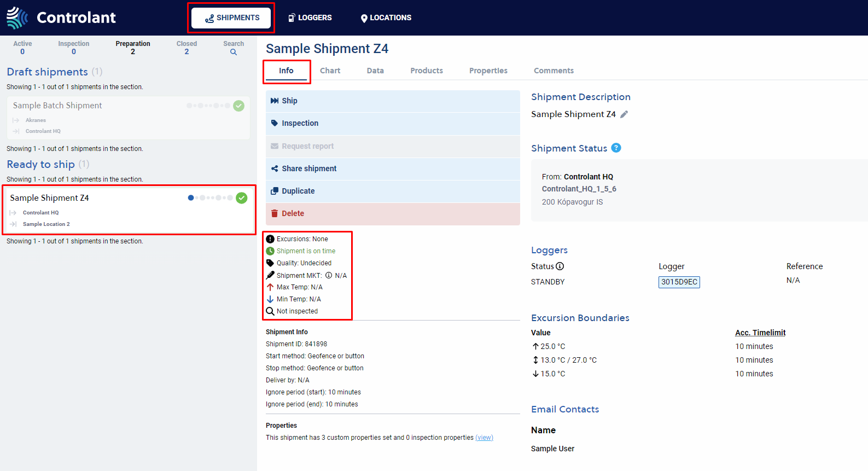Click Draft shipments heading

pos(47,72)
